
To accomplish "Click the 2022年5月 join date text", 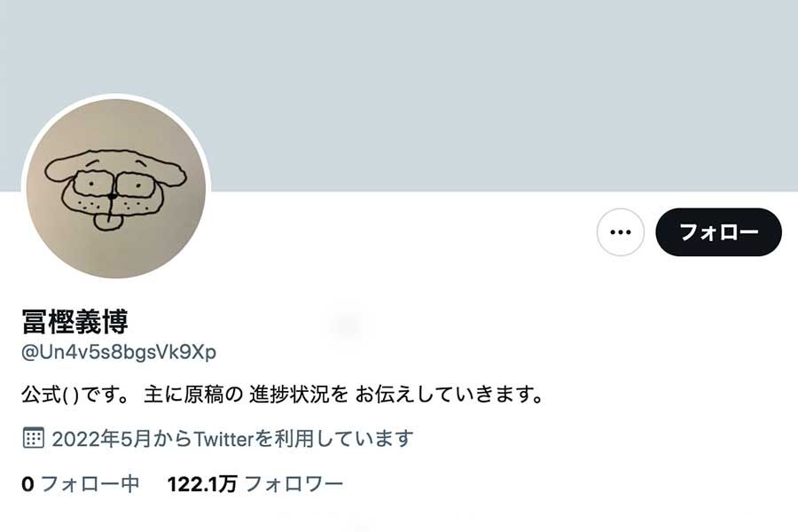I will tap(102, 438).
